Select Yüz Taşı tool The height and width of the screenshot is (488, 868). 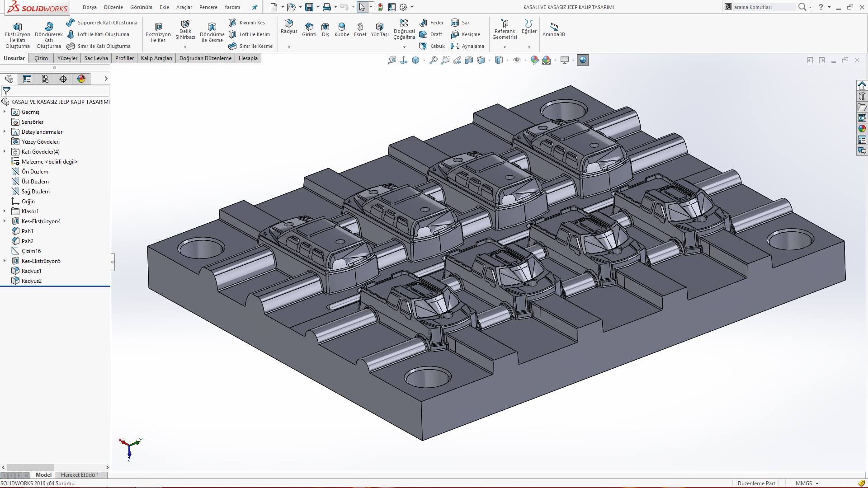380,30
